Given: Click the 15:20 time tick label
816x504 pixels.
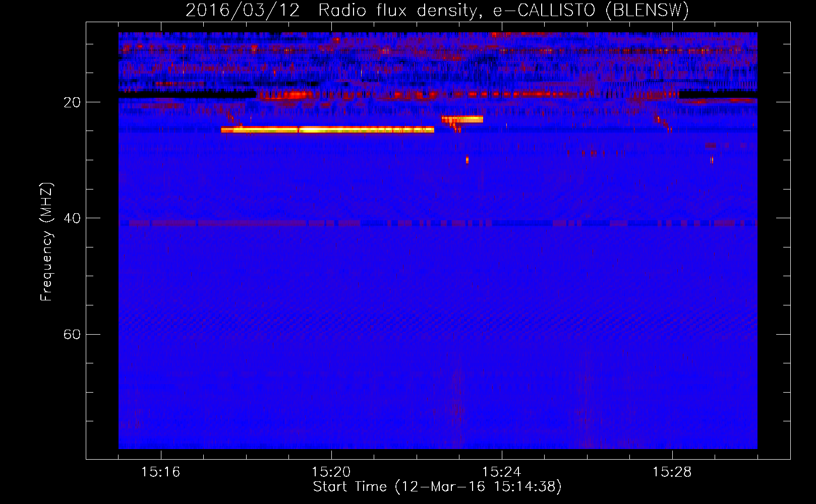Looking at the screenshot, I should pyautogui.click(x=331, y=472).
